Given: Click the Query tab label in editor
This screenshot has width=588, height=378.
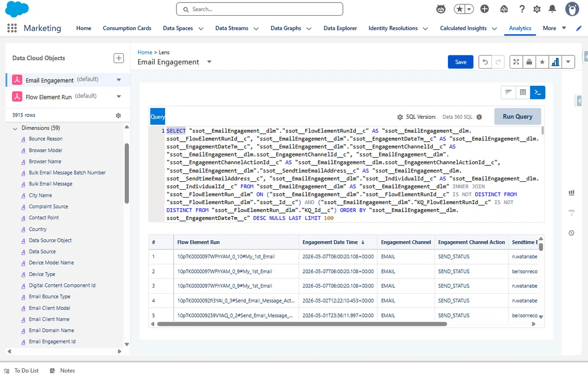Looking at the screenshot, I should pyautogui.click(x=157, y=117).
